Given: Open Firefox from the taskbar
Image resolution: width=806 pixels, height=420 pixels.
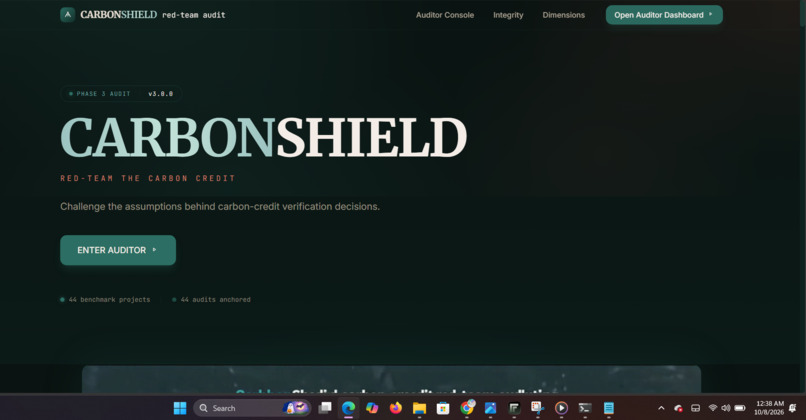Looking at the screenshot, I should [395, 408].
